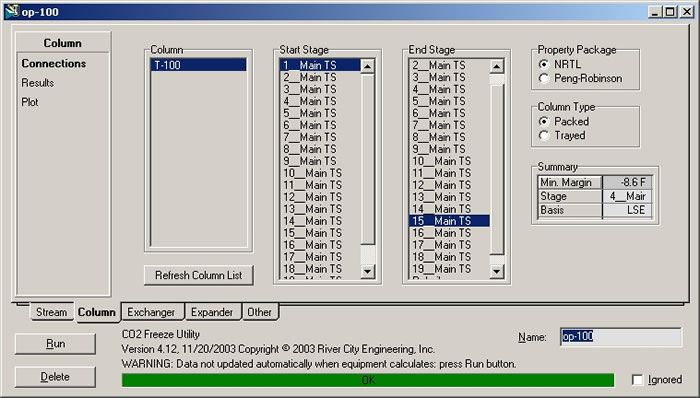The image size is (700, 398).
Task: Select 16__Main TS in End Stage
Action: point(449,233)
